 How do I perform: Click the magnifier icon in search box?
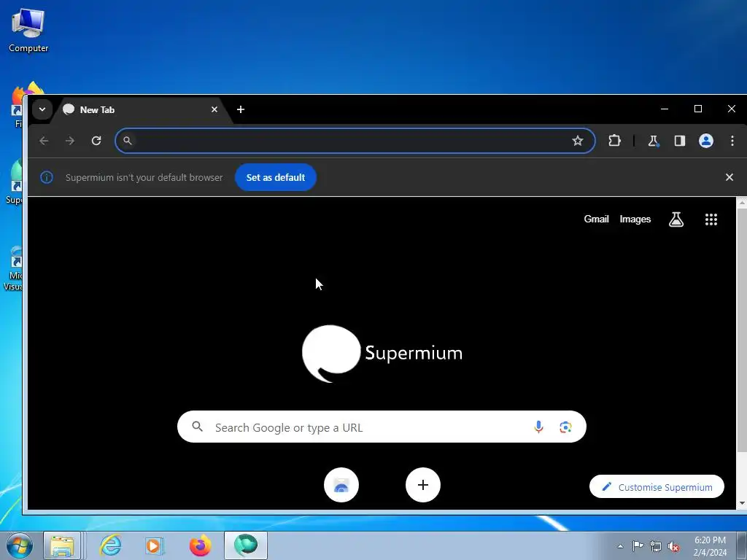click(197, 427)
